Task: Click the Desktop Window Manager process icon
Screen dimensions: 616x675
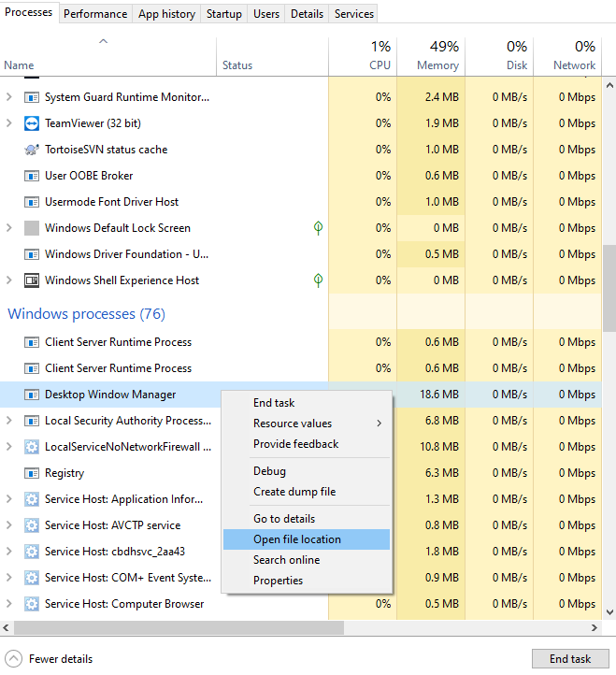Action: click(x=32, y=395)
